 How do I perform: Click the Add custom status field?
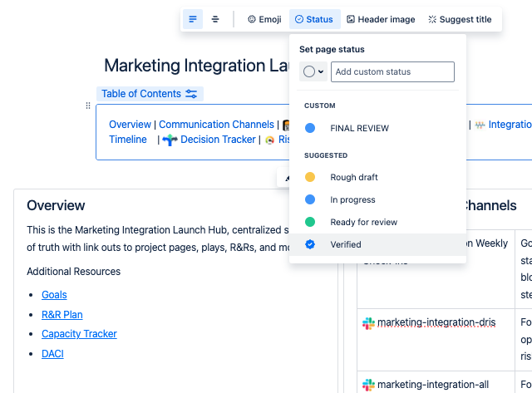click(392, 72)
